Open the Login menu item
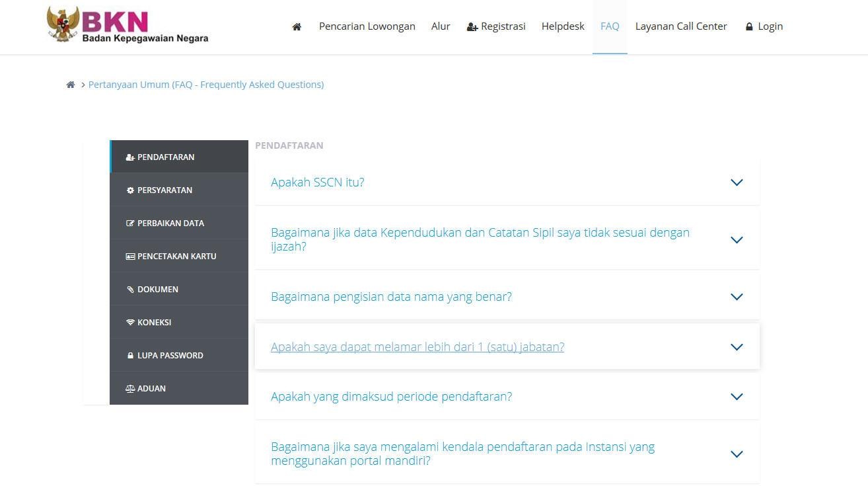Image resolution: width=868 pixels, height=486 pixels. coord(764,26)
